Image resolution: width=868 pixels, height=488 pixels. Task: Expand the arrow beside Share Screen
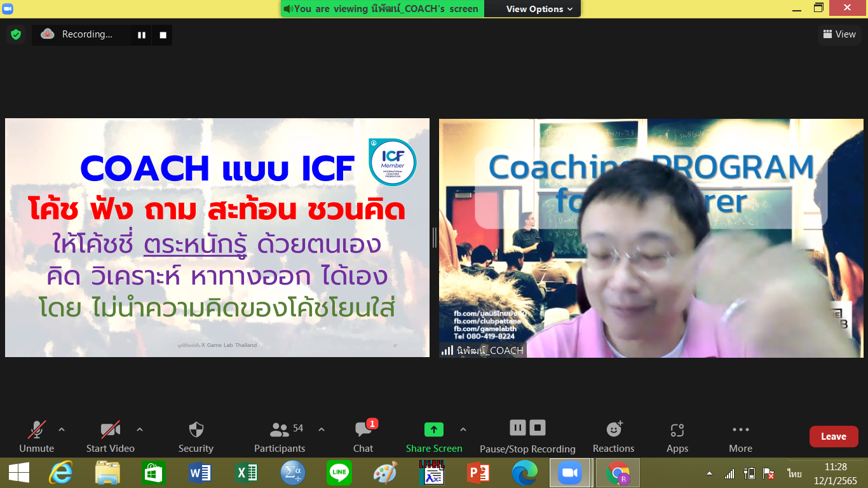[463, 430]
